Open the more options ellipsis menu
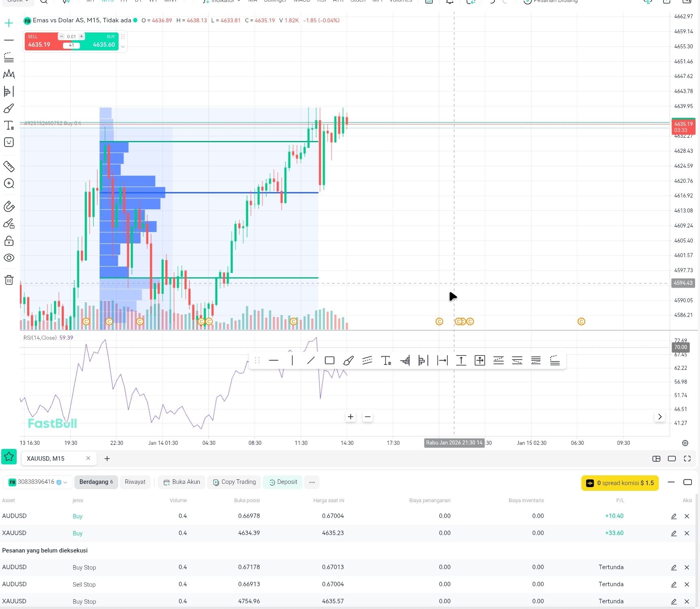The height and width of the screenshot is (609, 700). (x=312, y=482)
